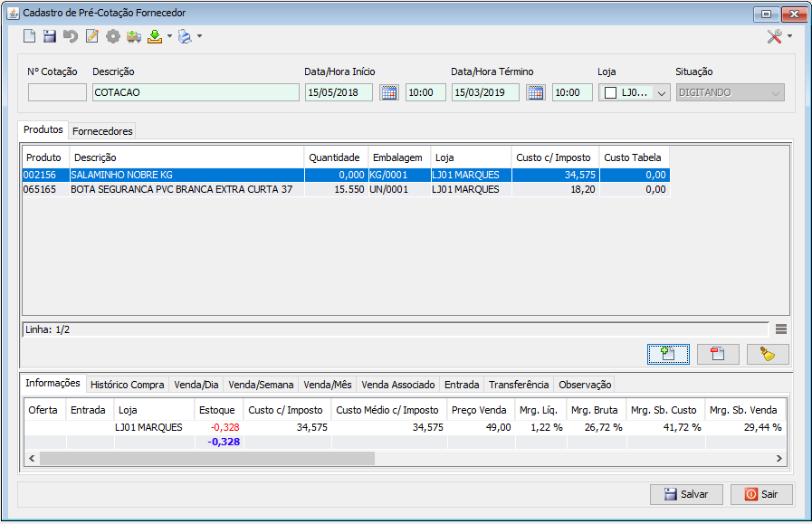Click the start date field 15/05/2018
This screenshot has width=812, height=524.
point(339,92)
